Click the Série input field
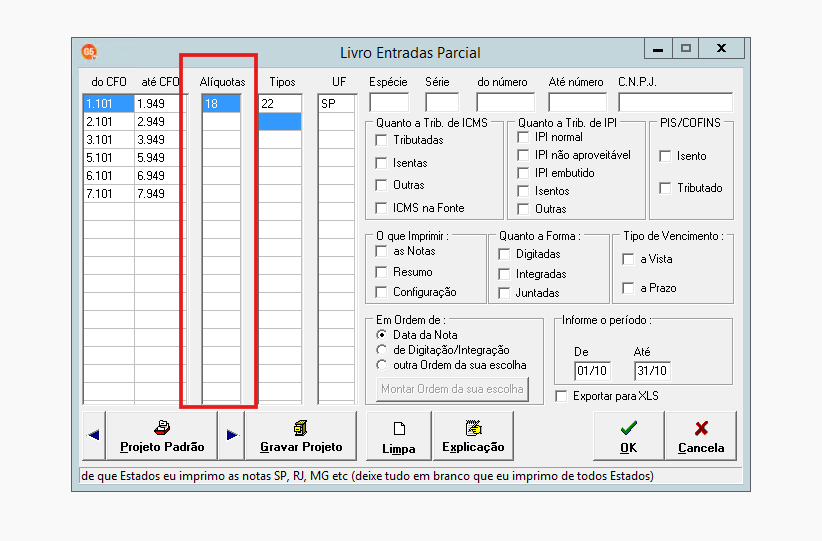This screenshot has height=541, width=822. [442, 102]
